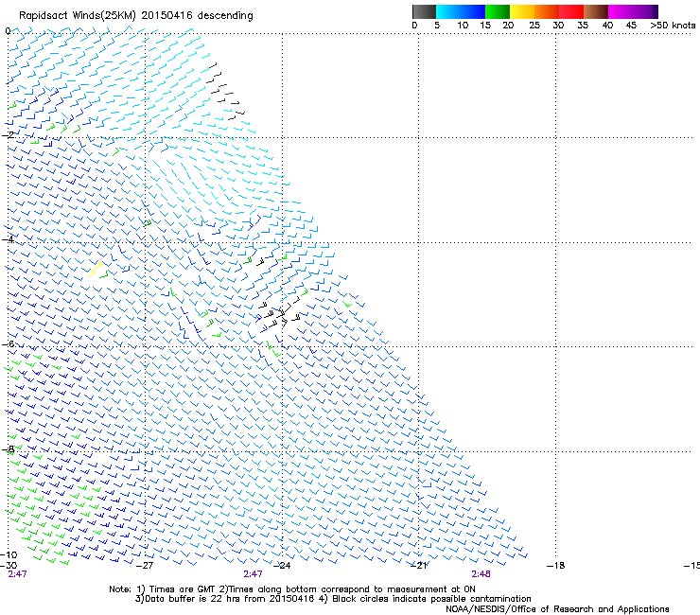Select the yellow 20-25 knots legend color
The image size is (700, 615).
[x=522, y=11]
